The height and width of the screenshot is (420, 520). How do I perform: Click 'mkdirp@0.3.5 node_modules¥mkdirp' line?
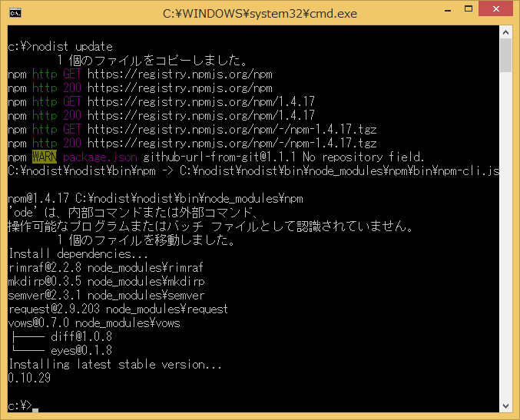[x=107, y=282]
